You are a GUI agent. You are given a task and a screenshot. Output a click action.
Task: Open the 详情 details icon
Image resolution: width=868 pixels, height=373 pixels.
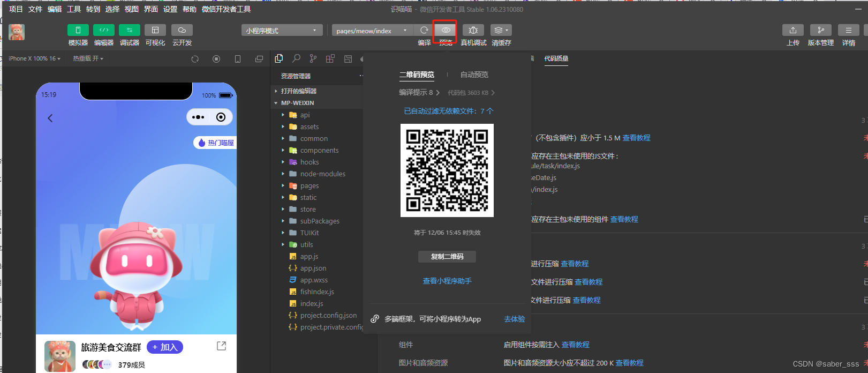849,30
